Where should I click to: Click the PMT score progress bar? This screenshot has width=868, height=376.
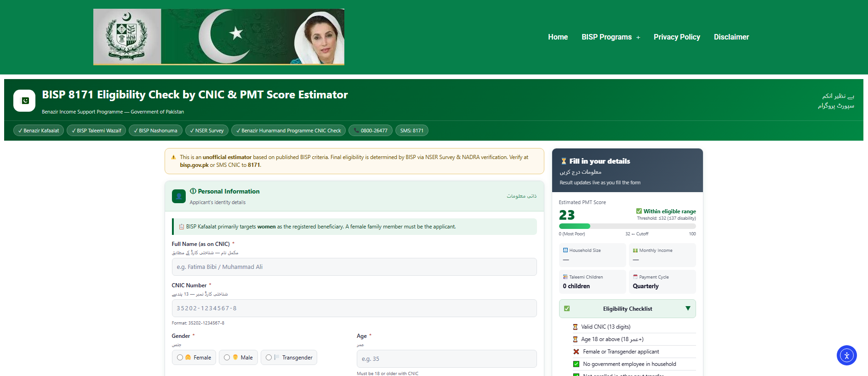coord(627,226)
